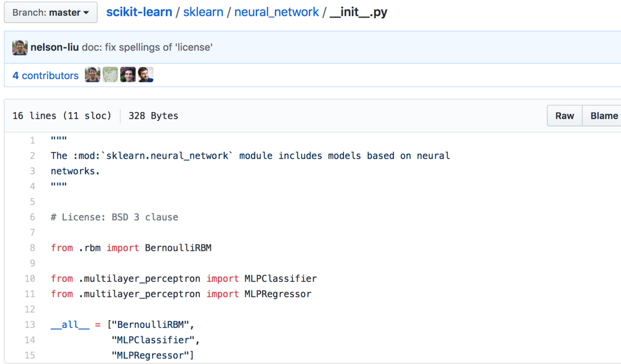Screen dimensions: 621x364
Task: Click the third contributor avatar
Action: coord(127,74)
